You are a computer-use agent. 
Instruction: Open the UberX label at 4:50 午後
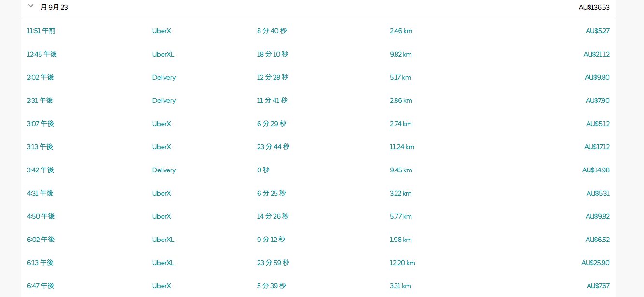[x=162, y=216]
